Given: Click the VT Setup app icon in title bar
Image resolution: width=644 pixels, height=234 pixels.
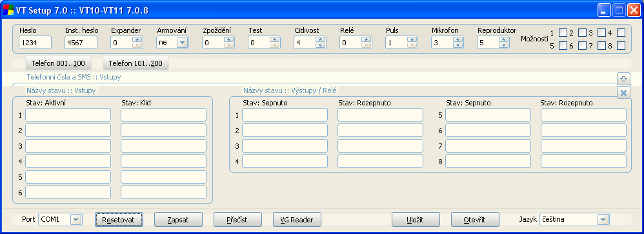Looking at the screenshot, I should click(x=8, y=10).
